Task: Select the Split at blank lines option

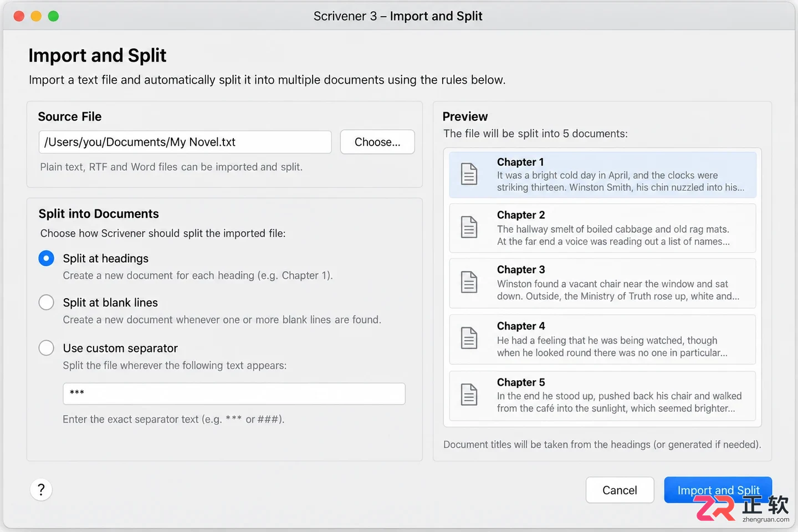Action: (47, 303)
